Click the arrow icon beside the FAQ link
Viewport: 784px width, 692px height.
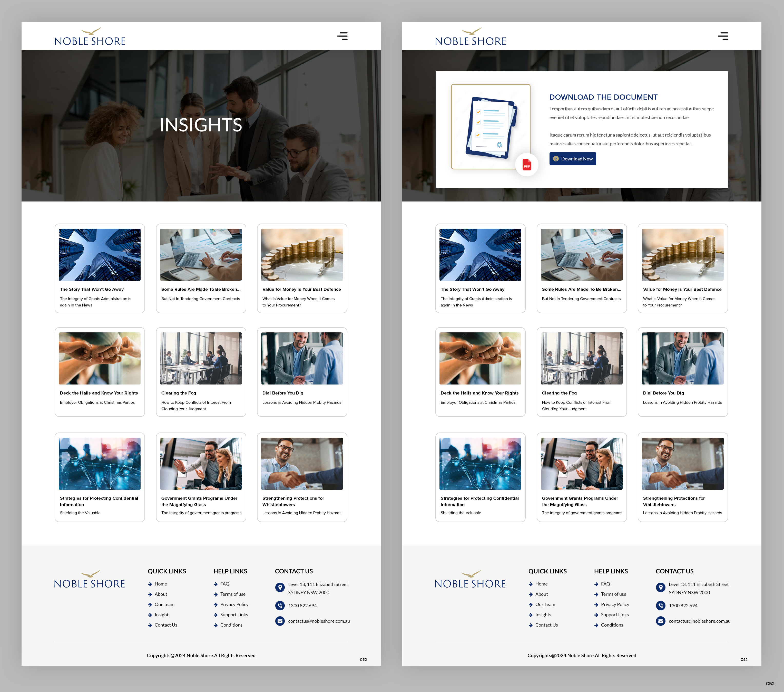[x=215, y=584]
